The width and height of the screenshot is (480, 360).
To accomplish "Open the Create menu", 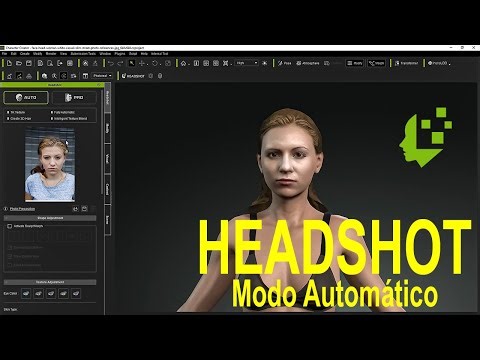I will click(25, 54).
